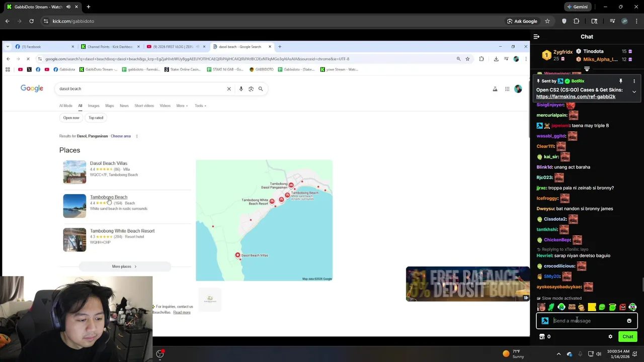
Task: Switch to 2026 FIRST VLOG YouTube tab
Action: [176, 47]
